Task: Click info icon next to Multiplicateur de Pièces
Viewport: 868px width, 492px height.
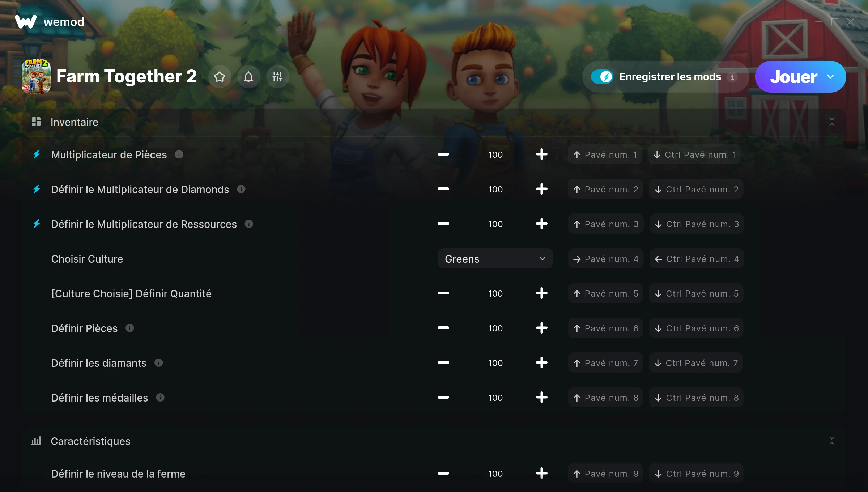Action: pos(179,154)
